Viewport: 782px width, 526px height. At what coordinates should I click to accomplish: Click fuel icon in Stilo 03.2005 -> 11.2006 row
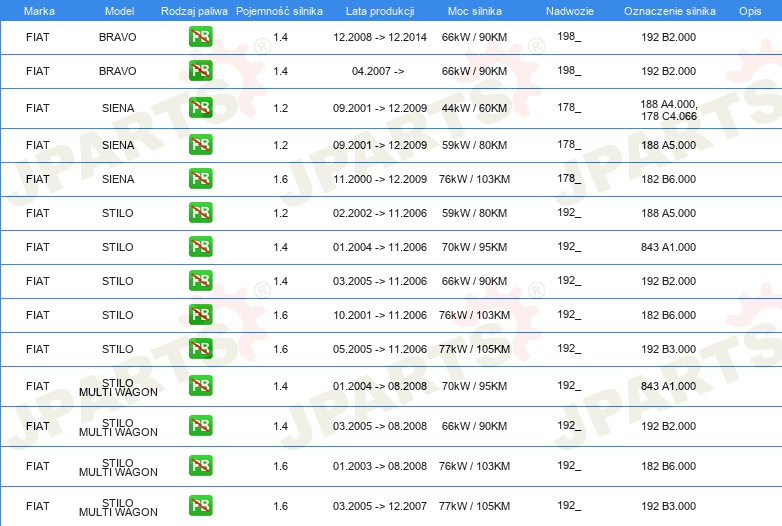(200, 281)
